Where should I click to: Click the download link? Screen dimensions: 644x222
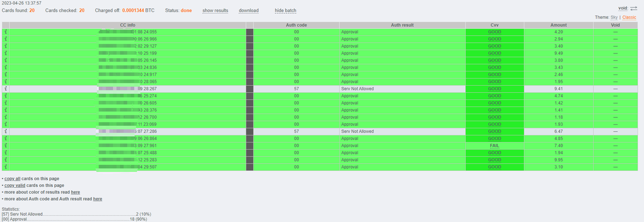[249, 11]
